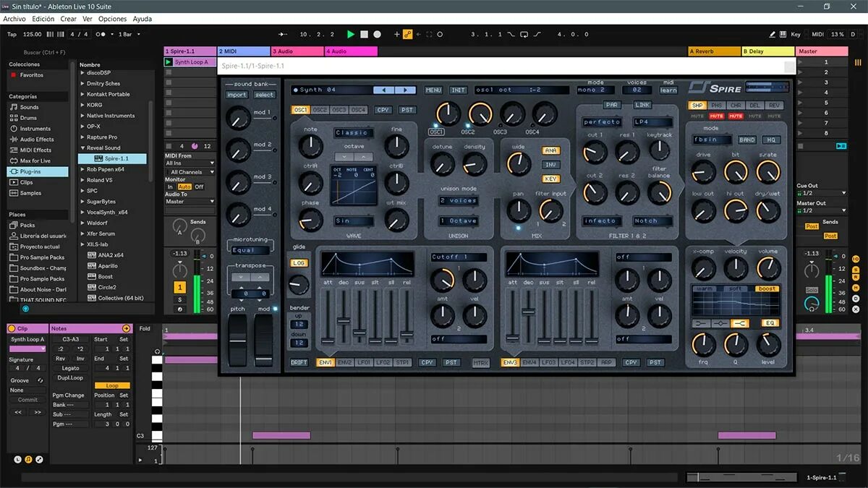This screenshot has height=488, width=868.
Task: Toggle the ANA mix button
Action: (x=550, y=150)
